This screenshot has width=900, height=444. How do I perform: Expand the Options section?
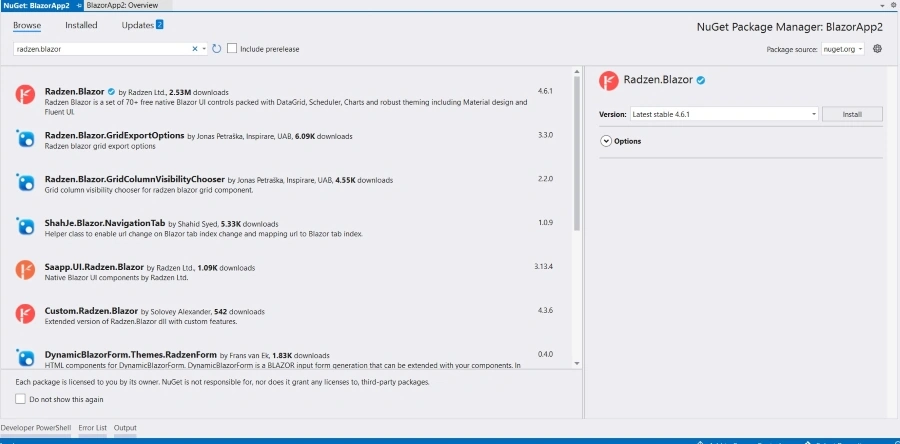coord(606,141)
